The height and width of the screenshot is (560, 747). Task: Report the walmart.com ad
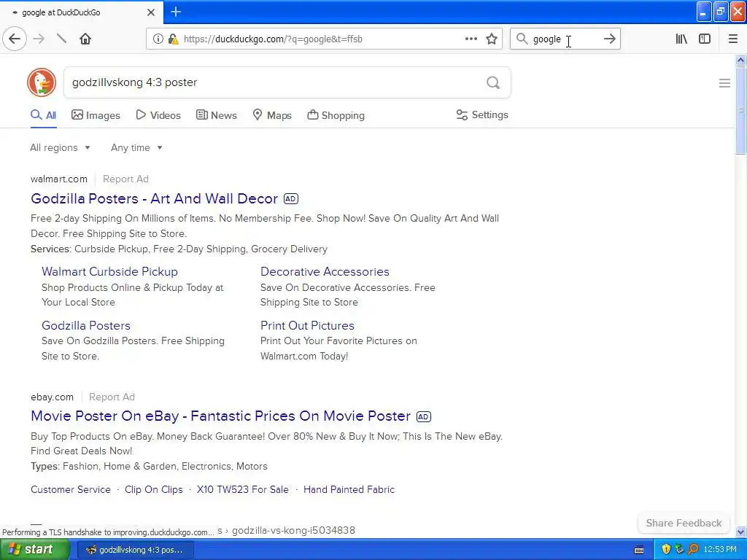point(125,179)
